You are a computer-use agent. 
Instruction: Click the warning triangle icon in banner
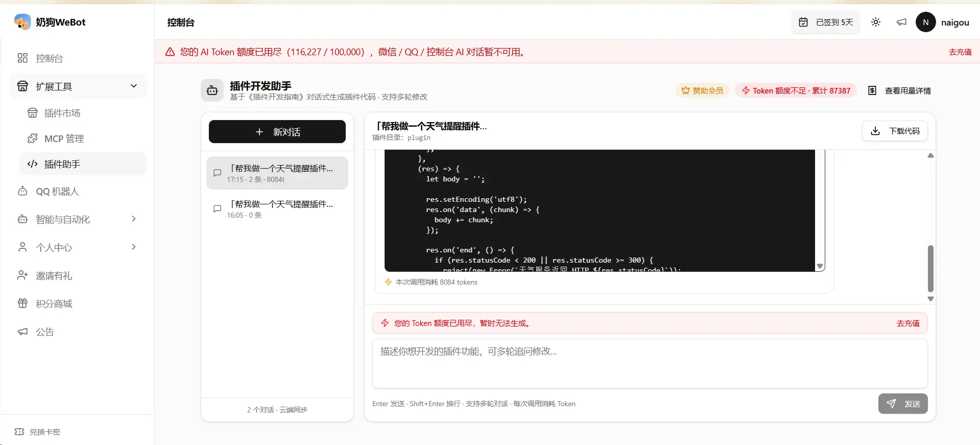tap(170, 52)
